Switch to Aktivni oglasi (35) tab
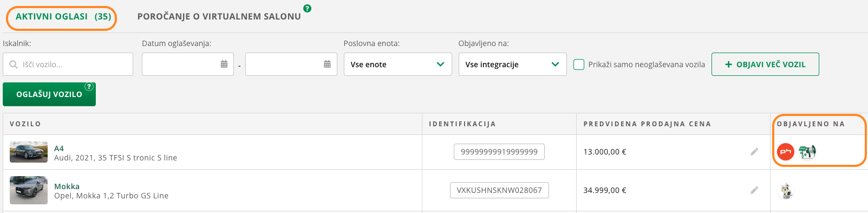The image size is (868, 213). (63, 17)
